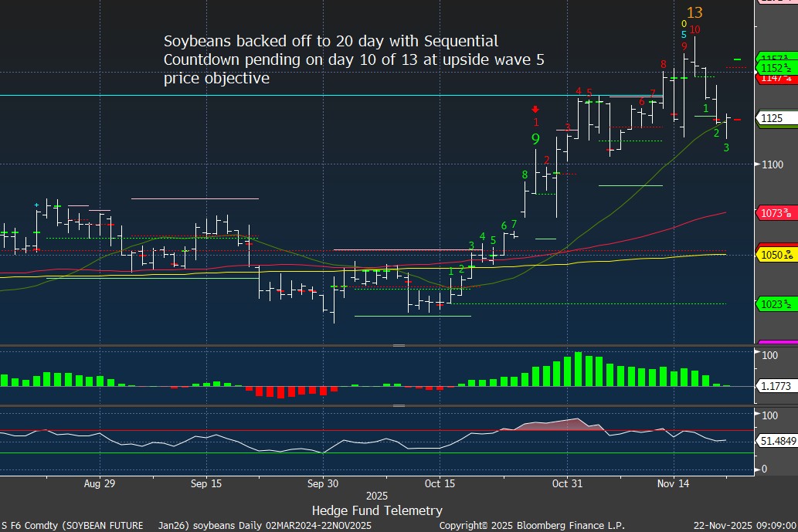This screenshot has width=798, height=532.
Task: Select the Sep 15 date axis label
Action: pyautogui.click(x=205, y=484)
